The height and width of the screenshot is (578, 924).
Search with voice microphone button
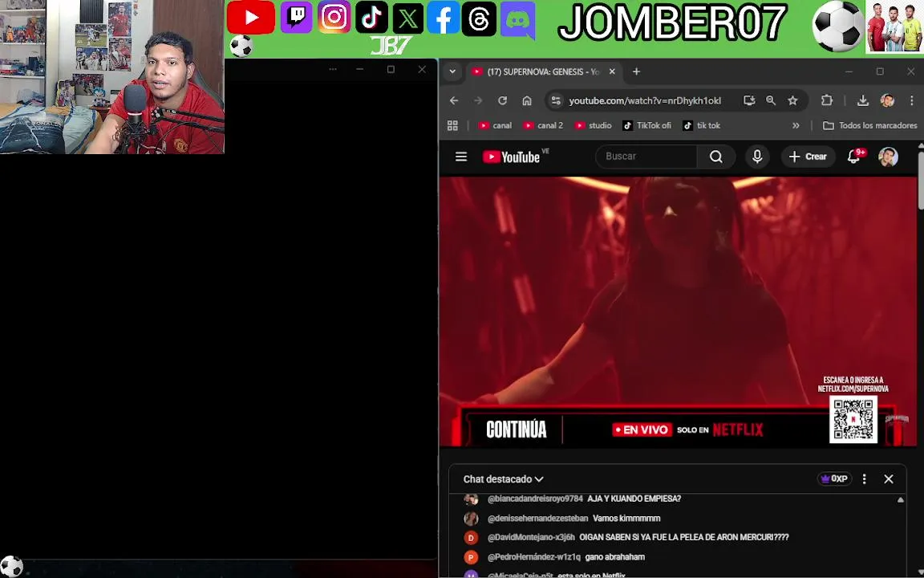click(757, 157)
